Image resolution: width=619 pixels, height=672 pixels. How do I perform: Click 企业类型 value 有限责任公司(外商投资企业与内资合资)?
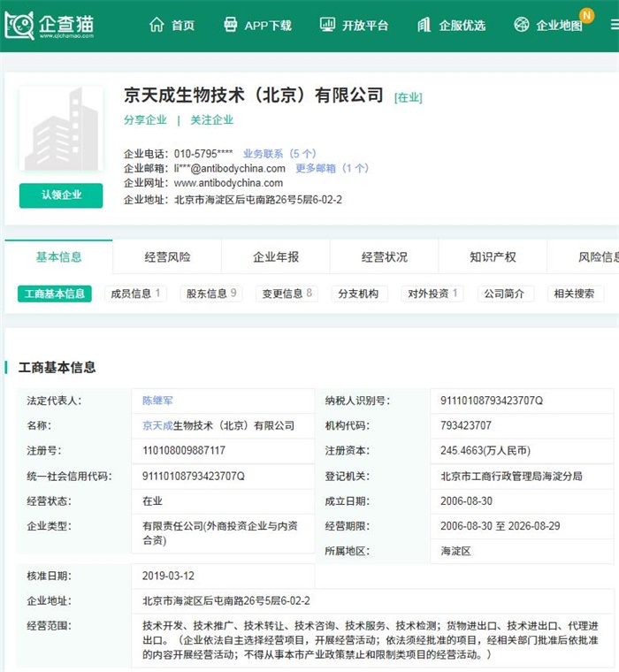220,532
